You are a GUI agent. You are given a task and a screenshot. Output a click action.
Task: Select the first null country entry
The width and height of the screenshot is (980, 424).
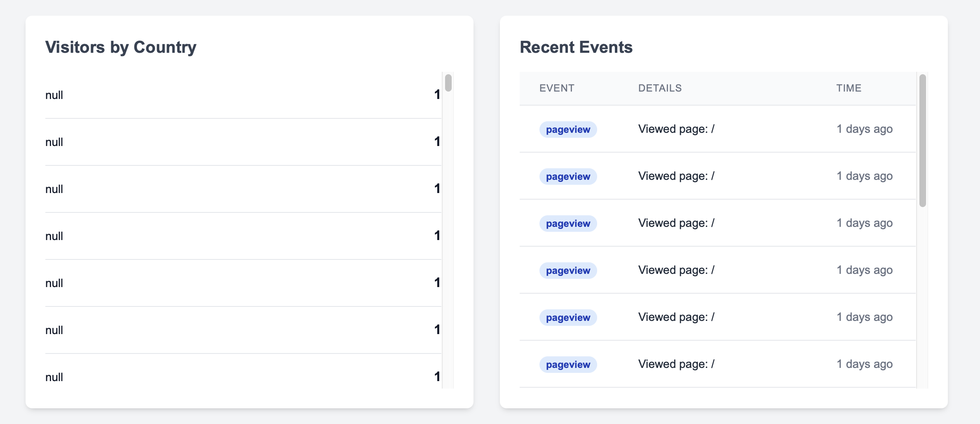(x=54, y=95)
